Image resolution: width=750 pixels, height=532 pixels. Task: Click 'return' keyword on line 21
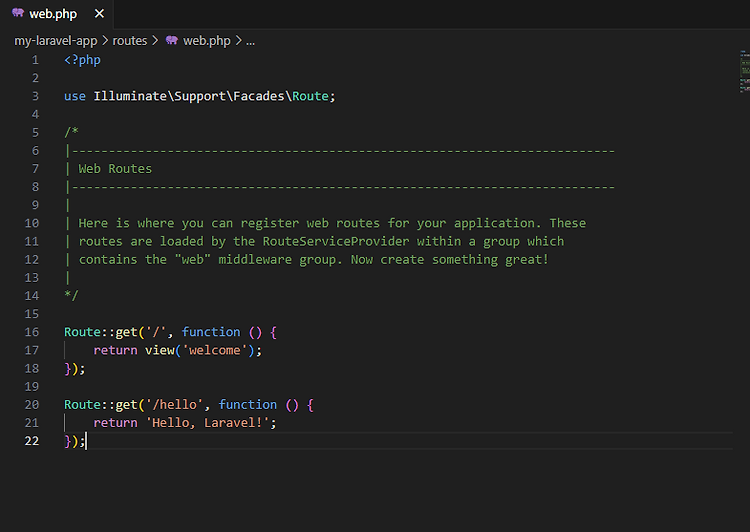[115, 423]
